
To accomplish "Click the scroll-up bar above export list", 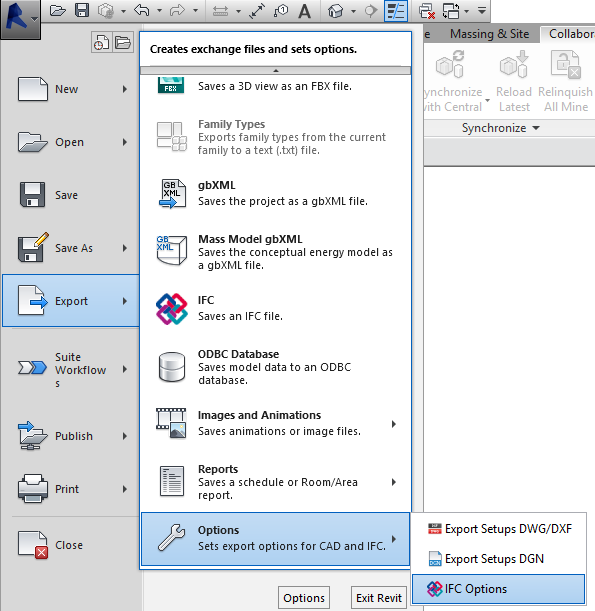I will pos(275,71).
